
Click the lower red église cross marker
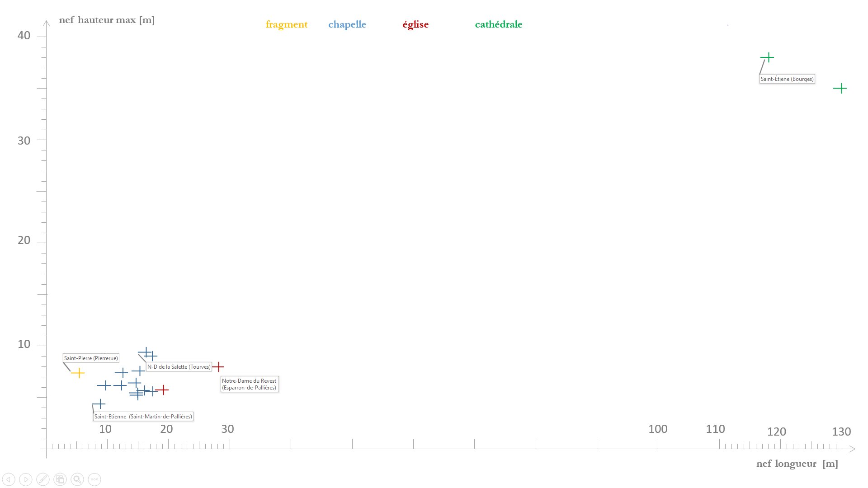(162, 389)
